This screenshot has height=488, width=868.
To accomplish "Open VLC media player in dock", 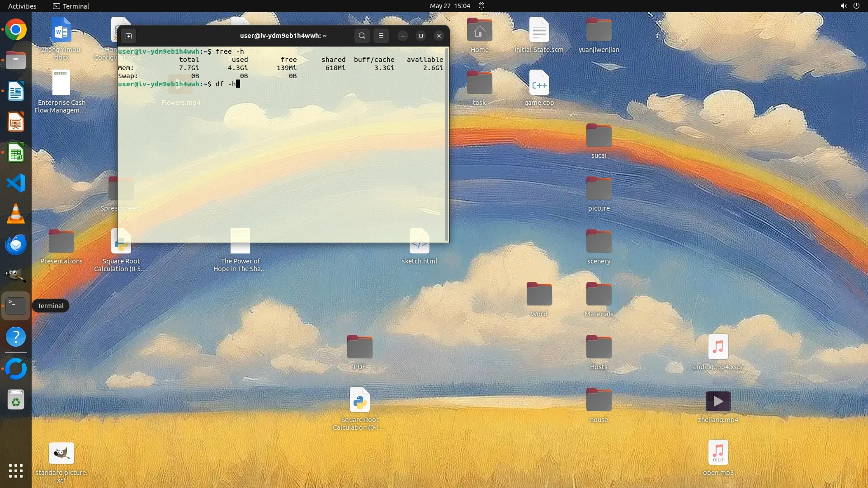I will [x=16, y=214].
